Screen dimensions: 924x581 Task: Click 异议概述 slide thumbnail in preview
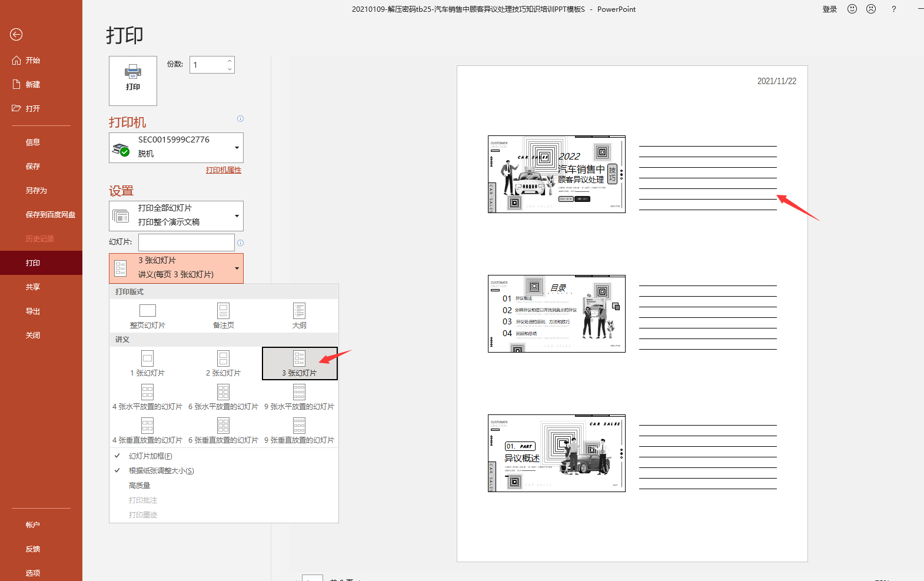[557, 453]
